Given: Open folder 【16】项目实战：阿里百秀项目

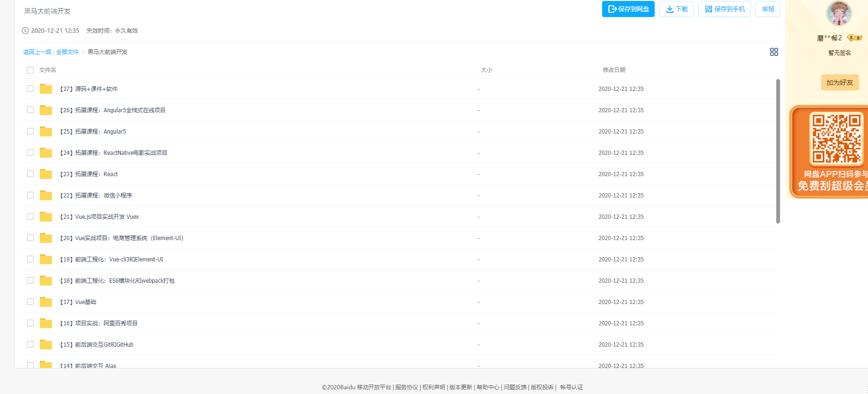Looking at the screenshot, I should click(x=99, y=323).
